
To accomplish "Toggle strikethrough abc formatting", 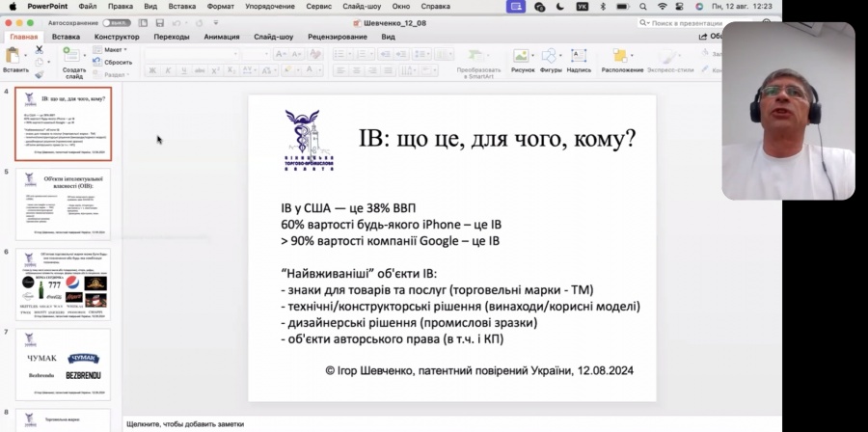I will pos(200,70).
